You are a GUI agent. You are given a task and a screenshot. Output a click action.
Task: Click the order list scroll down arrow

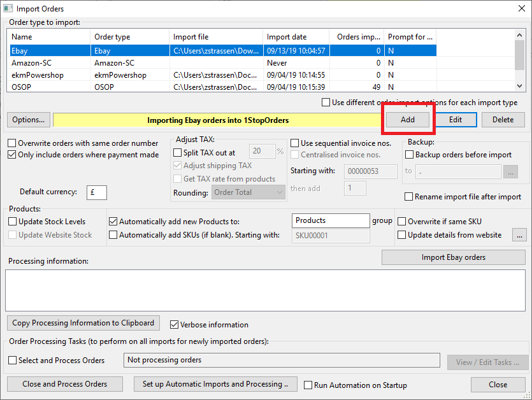(519, 86)
